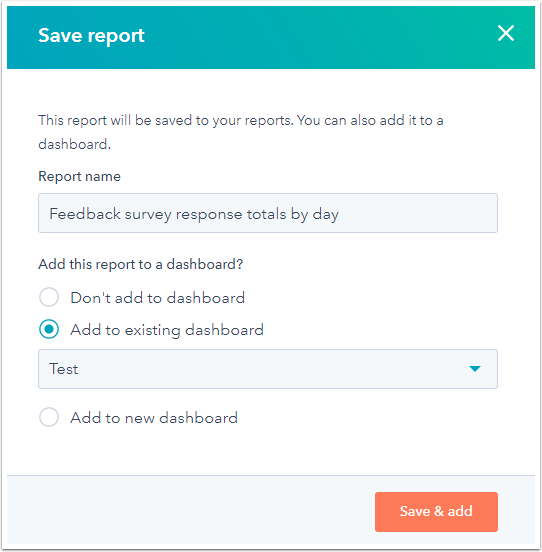This screenshot has height=552, width=542.
Task: Click the teal dropdown arrow caret
Action: click(x=475, y=369)
